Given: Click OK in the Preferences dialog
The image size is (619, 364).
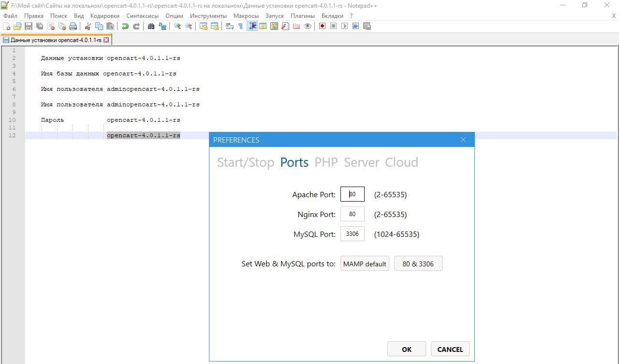Looking at the screenshot, I should click(x=406, y=349).
